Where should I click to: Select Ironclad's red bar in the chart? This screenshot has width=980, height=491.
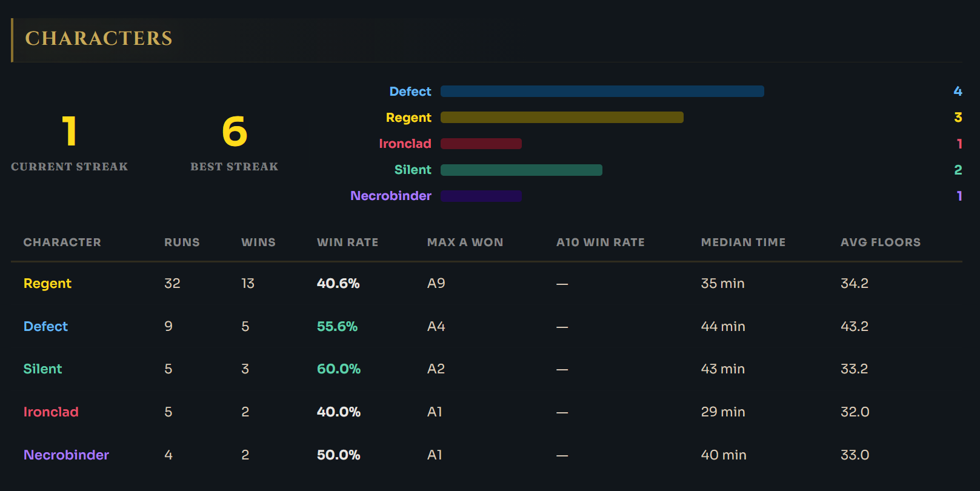481,144
